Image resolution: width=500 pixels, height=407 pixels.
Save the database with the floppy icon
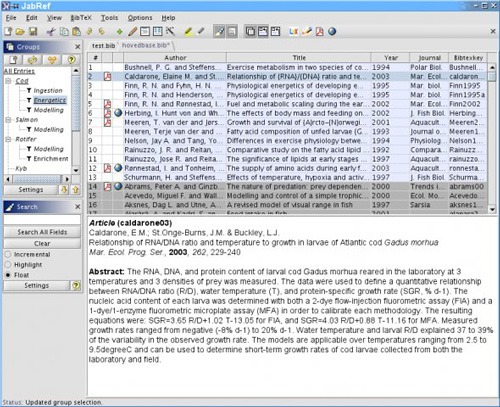pos(33,32)
